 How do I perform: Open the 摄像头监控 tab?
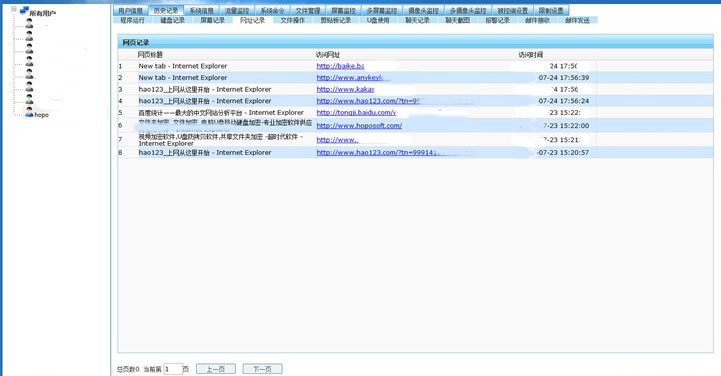tap(423, 10)
